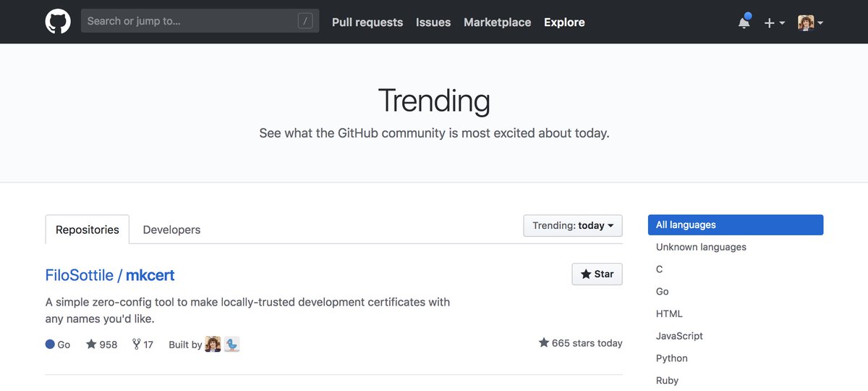Open Marketplace in the header
Image resolution: width=868 pixels, height=391 pixels.
click(497, 22)
